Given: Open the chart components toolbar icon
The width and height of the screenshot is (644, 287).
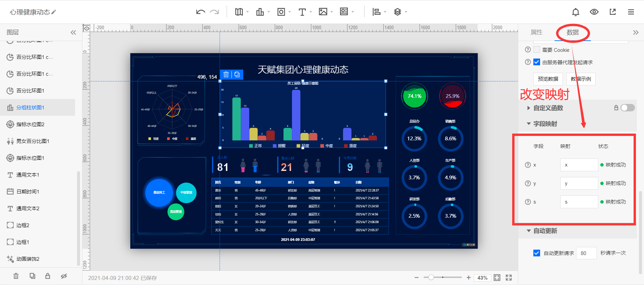Looking at the screenshot, I should tap(260, 12).
